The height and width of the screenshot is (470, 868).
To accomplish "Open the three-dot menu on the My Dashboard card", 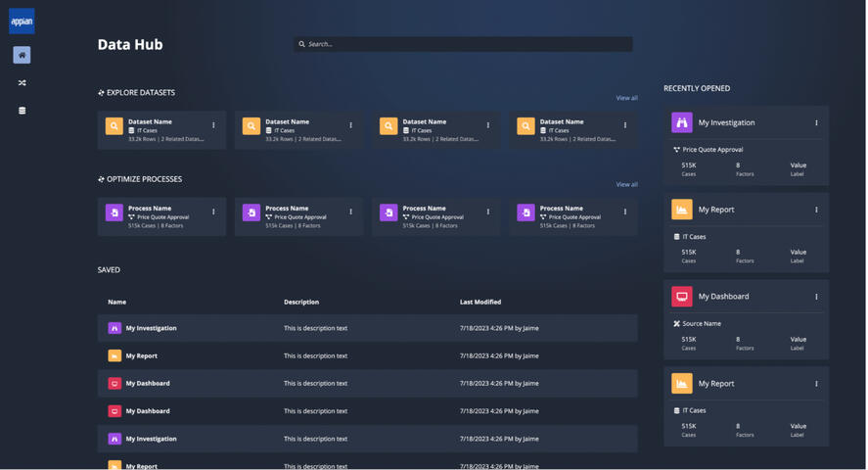I will [816, 297].
